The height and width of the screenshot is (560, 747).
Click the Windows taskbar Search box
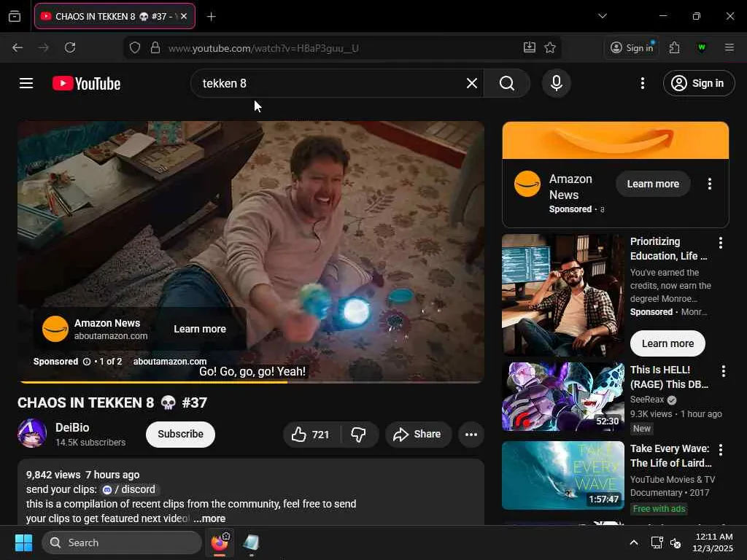tap(122, 542)
